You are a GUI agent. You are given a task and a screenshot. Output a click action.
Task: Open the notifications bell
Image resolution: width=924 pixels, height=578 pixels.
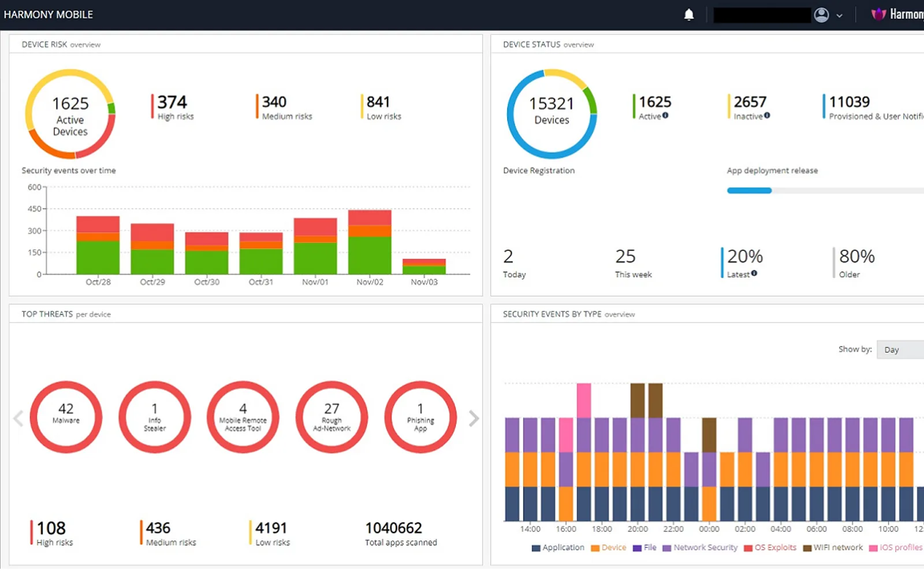689,14
